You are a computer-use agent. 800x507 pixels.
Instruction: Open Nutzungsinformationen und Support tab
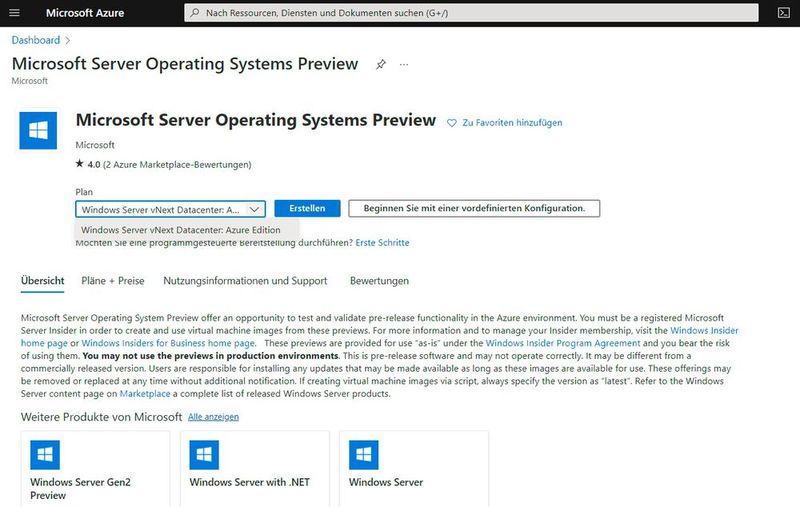(x=245, y=281)
